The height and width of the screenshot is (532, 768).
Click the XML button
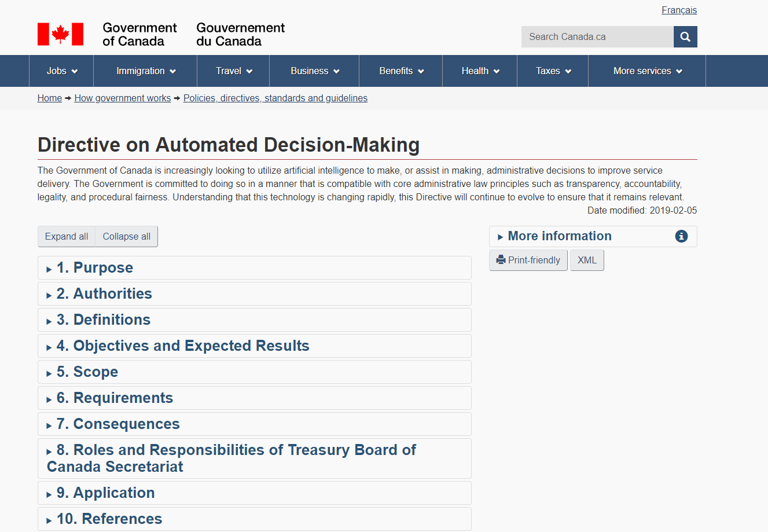pos(587,260)
